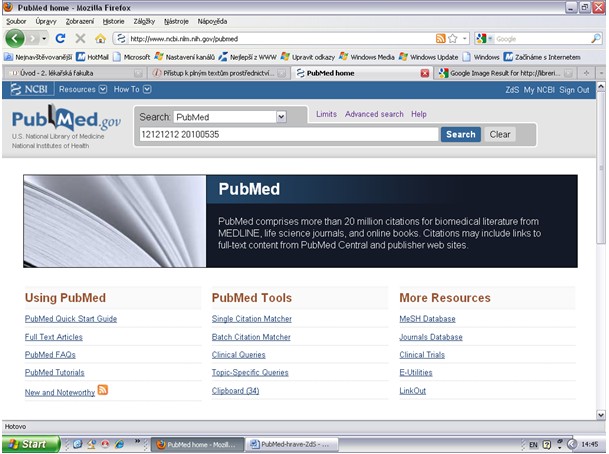Open the Search database dropdown PubMed
The image size is (609, 454).
point(230,117)
